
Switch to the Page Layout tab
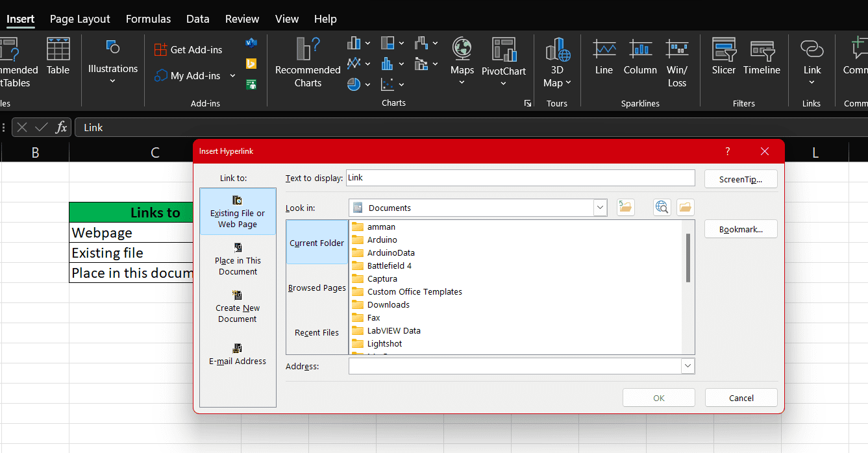coord(80,19)
